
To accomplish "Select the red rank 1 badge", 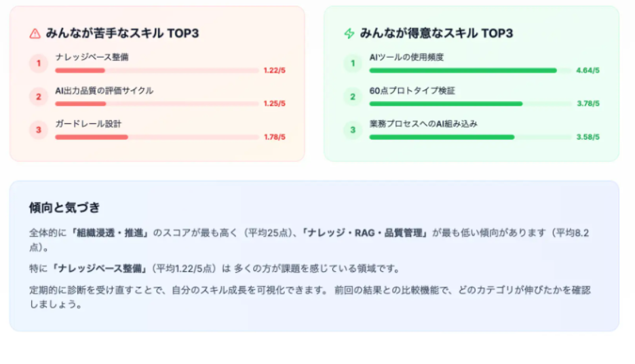I will pyautogui.click(x=39, y=64).
